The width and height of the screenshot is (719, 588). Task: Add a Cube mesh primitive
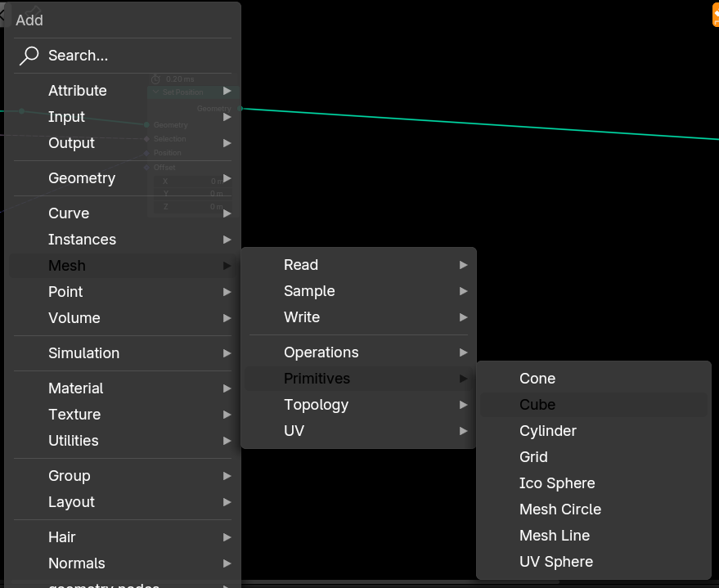pos(593,405)
